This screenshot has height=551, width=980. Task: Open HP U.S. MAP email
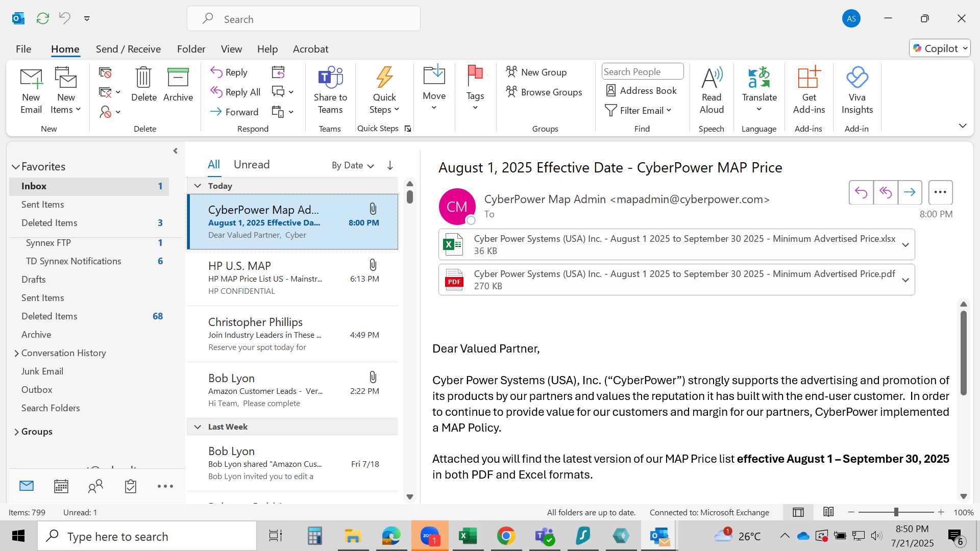(x=292, y=278)
